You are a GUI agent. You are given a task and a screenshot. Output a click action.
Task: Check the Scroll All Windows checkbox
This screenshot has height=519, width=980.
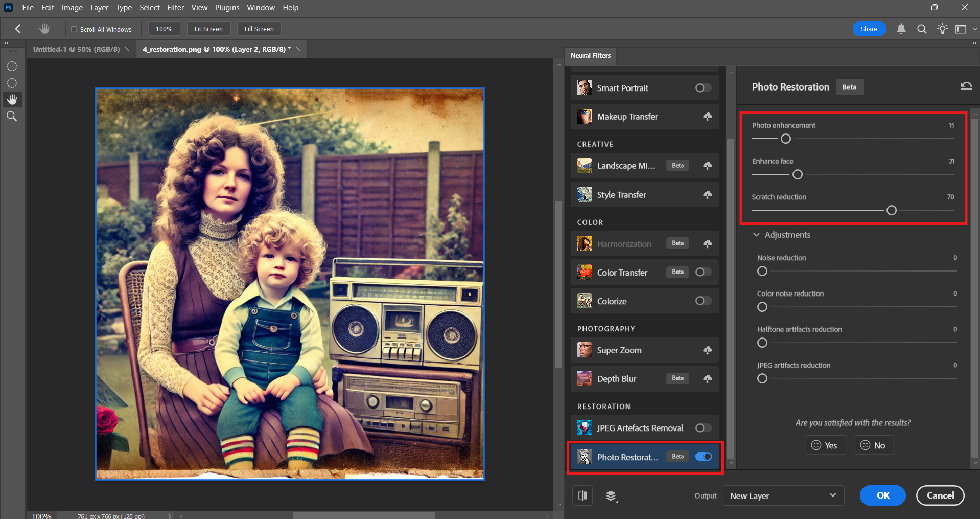74,29
